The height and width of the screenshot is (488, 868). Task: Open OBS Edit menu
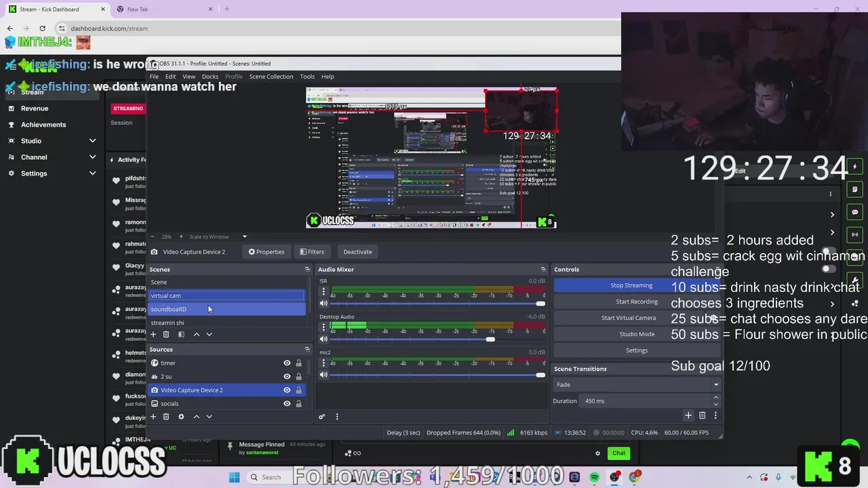(170, 77)
